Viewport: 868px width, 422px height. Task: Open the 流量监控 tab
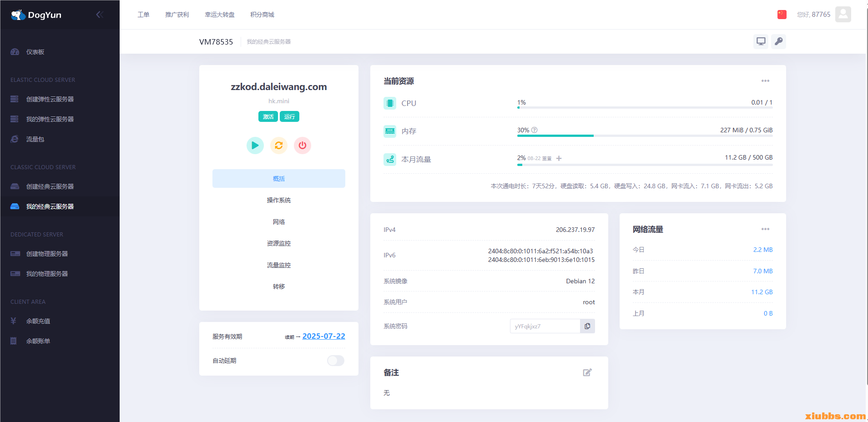278,265
